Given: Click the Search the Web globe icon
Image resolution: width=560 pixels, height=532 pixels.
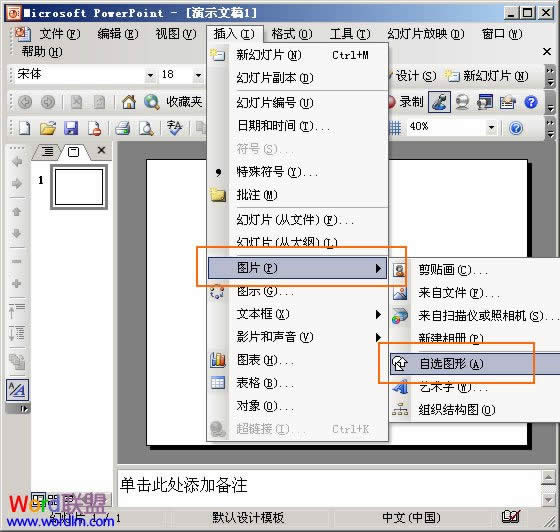Looking at the screenshot, I should (x=151, y=102).
